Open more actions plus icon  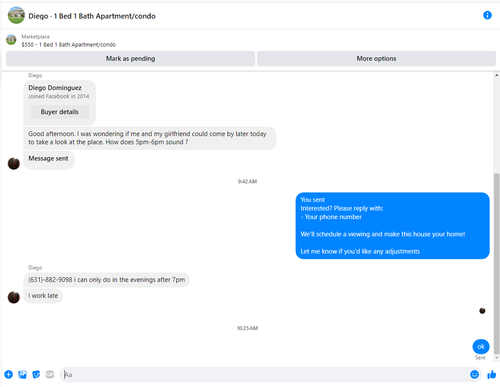coord(9,374)
